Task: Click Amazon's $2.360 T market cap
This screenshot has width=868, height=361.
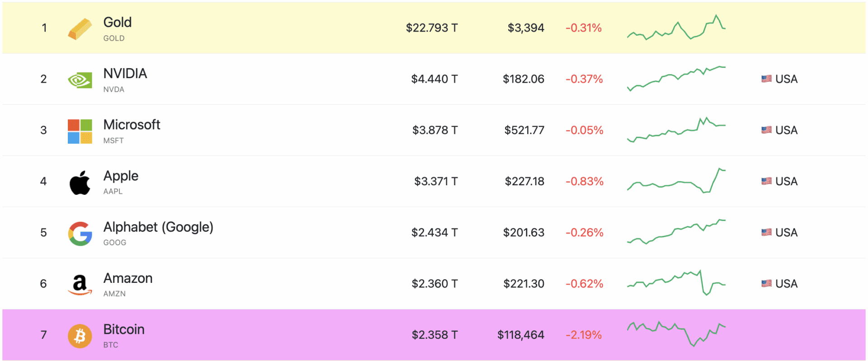Action: click(x=434, y=284)
